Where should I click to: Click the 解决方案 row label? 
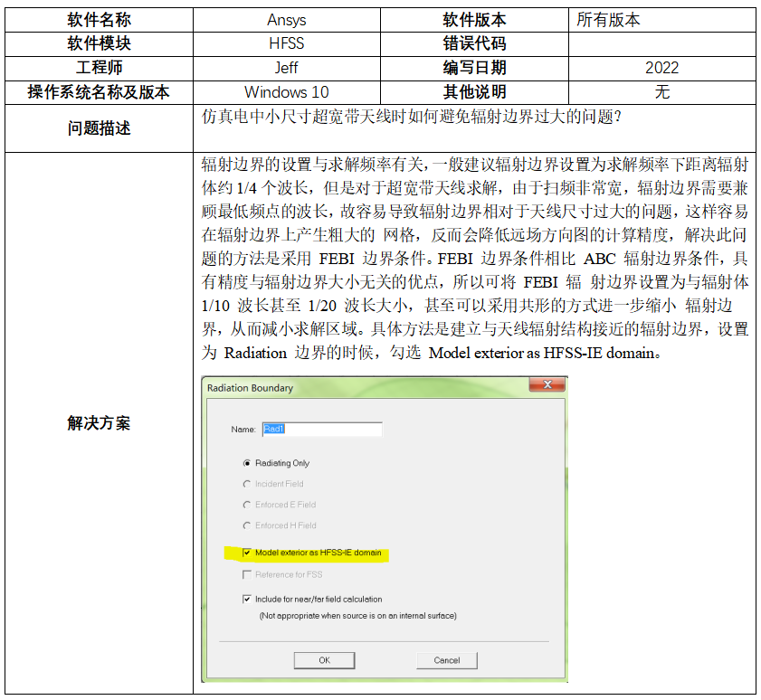tap(99, 423)
